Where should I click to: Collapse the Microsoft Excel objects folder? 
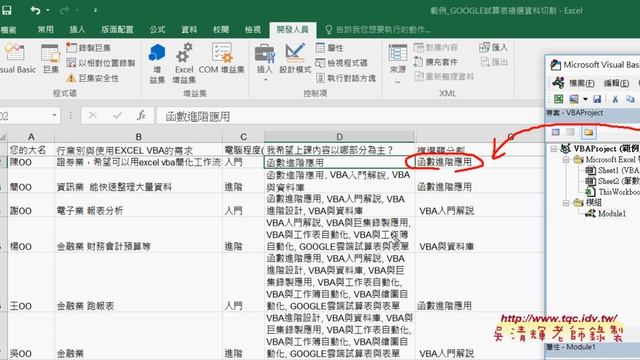(566, 160)
